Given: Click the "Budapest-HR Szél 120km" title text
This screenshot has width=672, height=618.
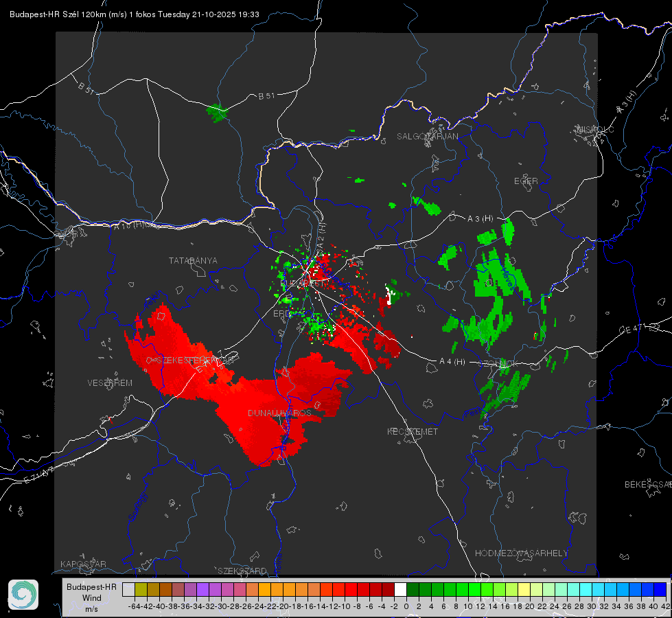Looking at the screenshot, I should click(58, 14).
